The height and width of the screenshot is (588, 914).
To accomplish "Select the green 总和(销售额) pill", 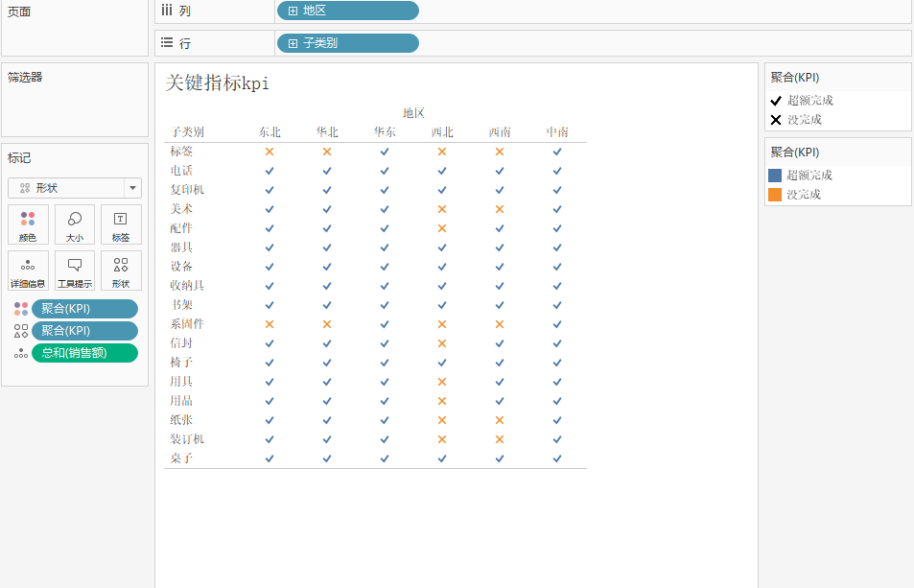I will [x=85, y=353].
